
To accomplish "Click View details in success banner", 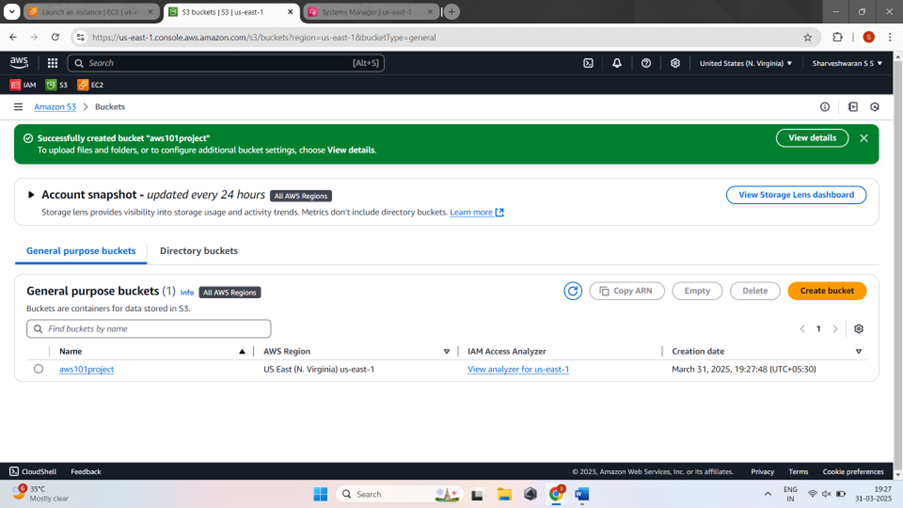I will pos(812,138).
